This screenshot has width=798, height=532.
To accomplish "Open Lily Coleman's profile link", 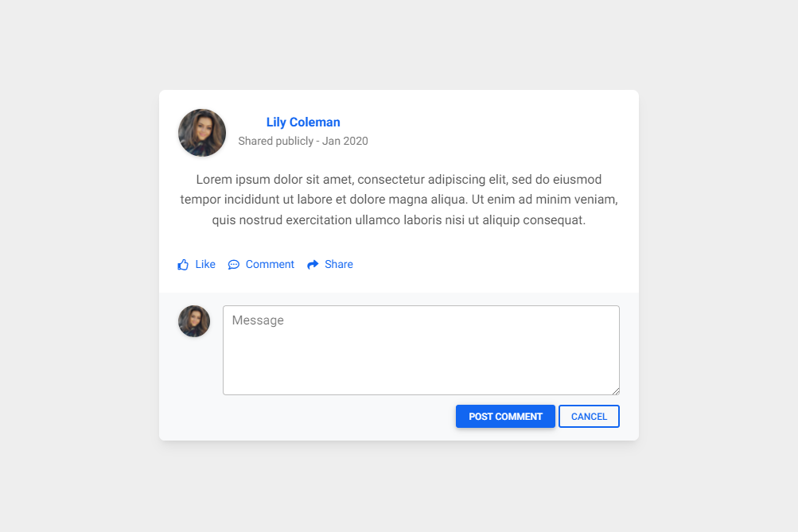I will tap(302, 122).
